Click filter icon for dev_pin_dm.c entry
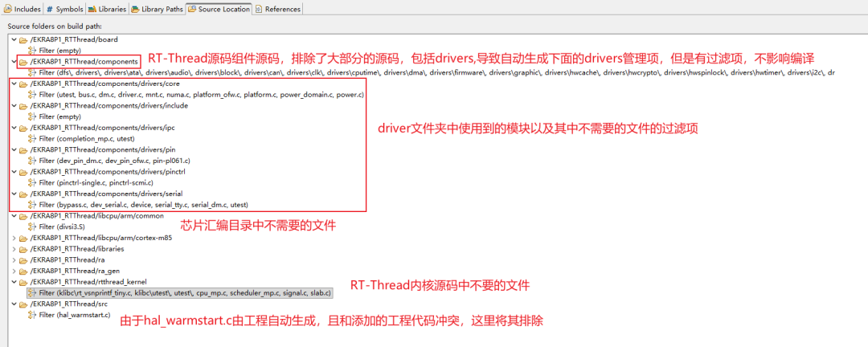 pyautogui.click(x=32, y=161)
